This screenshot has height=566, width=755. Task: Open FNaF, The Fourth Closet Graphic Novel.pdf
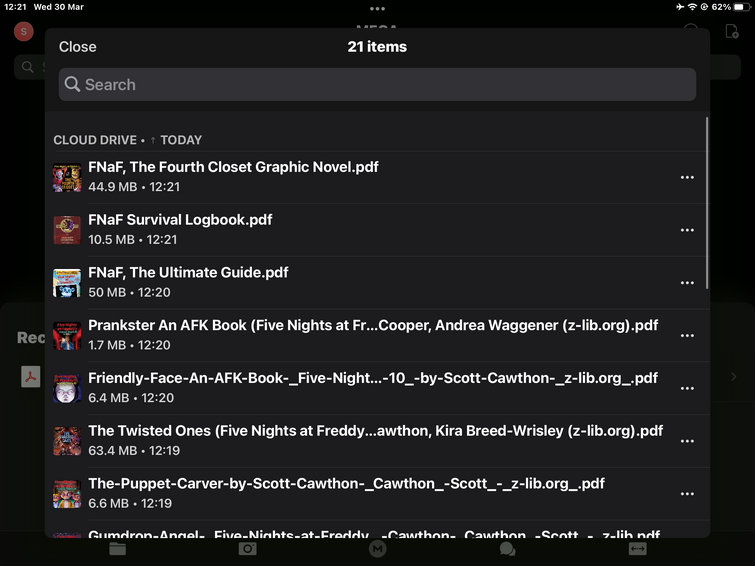coord(377,177)
